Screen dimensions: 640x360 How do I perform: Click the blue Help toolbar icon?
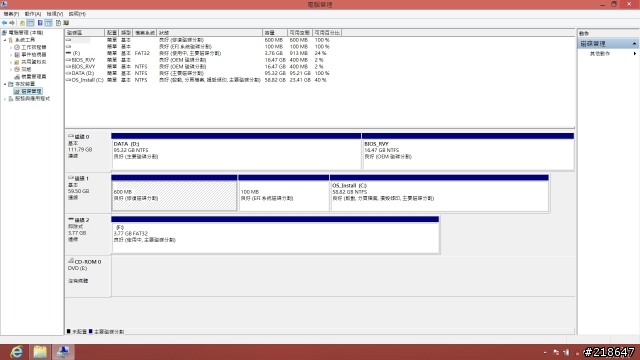40,23
